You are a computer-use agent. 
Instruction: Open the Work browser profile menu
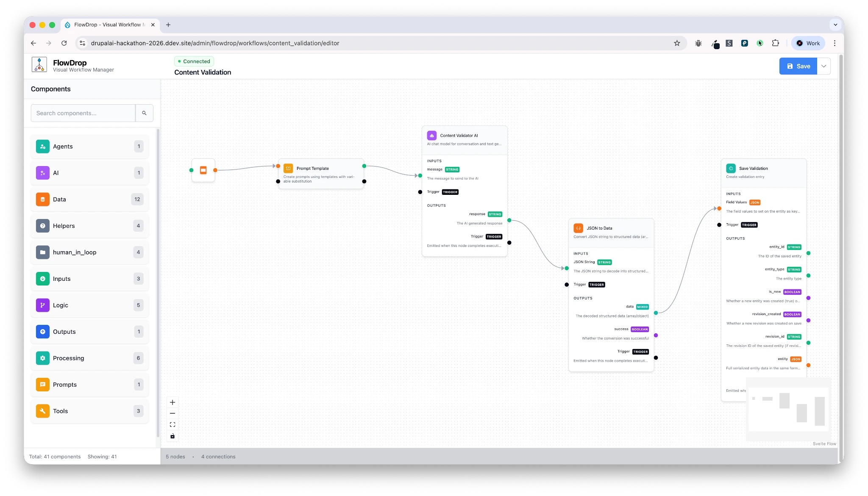point(807,43)
